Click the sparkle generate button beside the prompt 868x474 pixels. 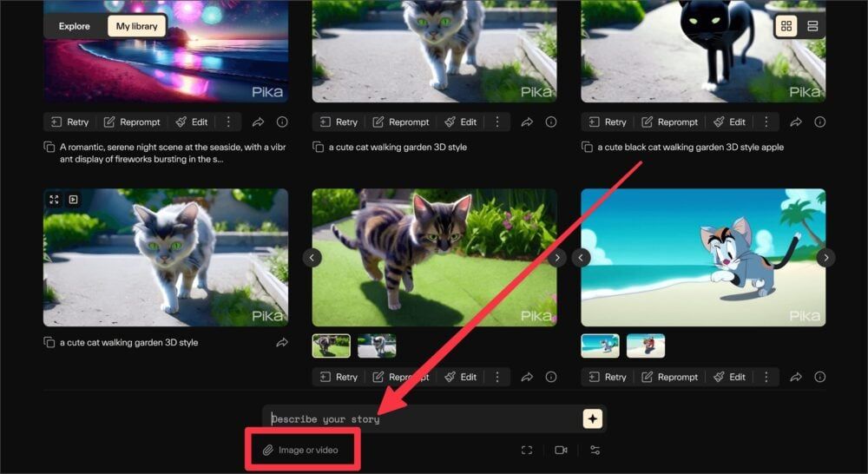(592, 419)
